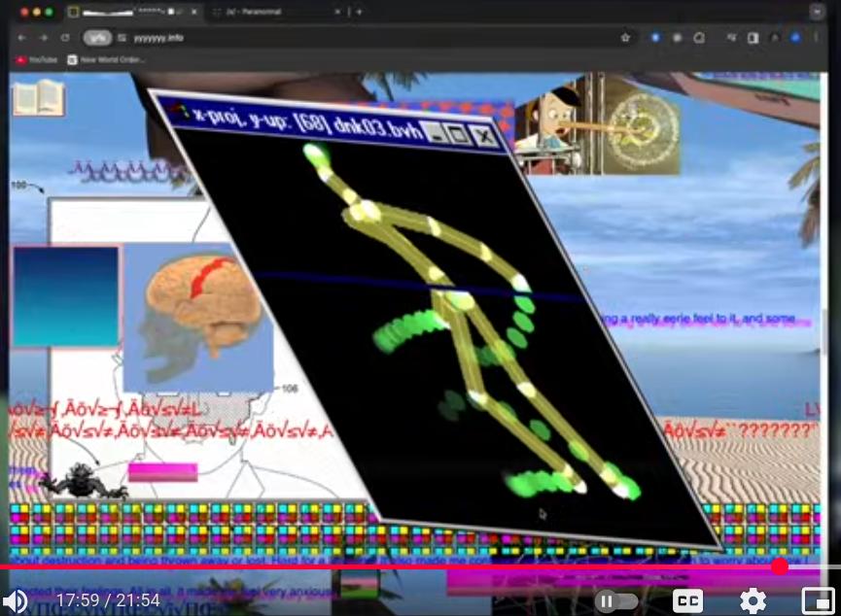841x616 pixels.
Task: Close the dnk03.bvh window
Action: click(x=484, y=136)
